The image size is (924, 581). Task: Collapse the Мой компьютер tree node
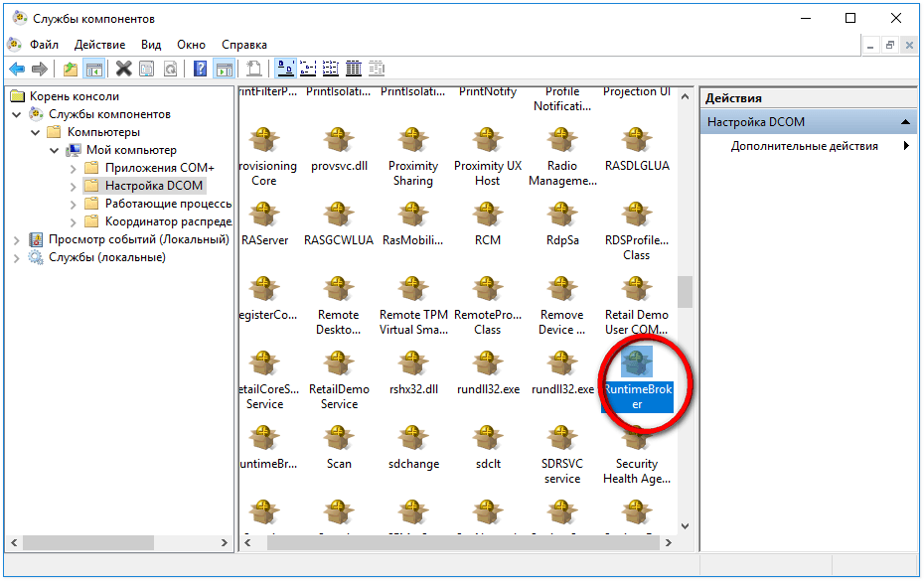click(x=55, y=150)
